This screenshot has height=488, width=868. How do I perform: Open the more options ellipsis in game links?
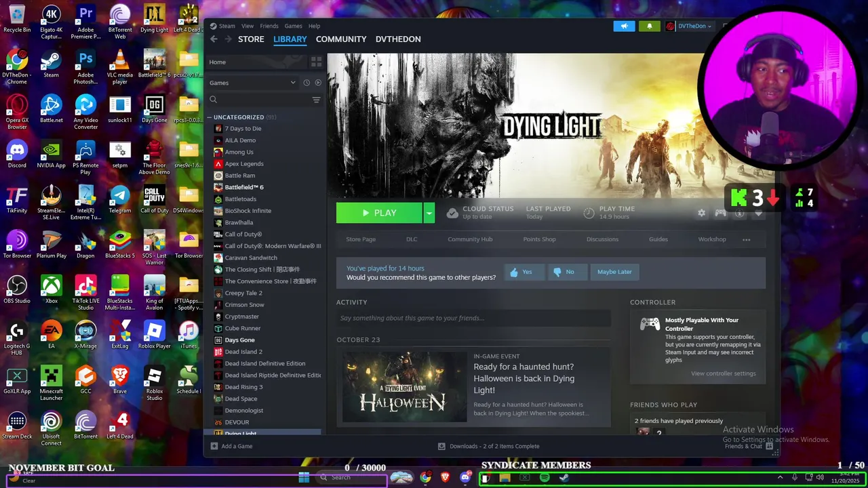coord(746,239)
